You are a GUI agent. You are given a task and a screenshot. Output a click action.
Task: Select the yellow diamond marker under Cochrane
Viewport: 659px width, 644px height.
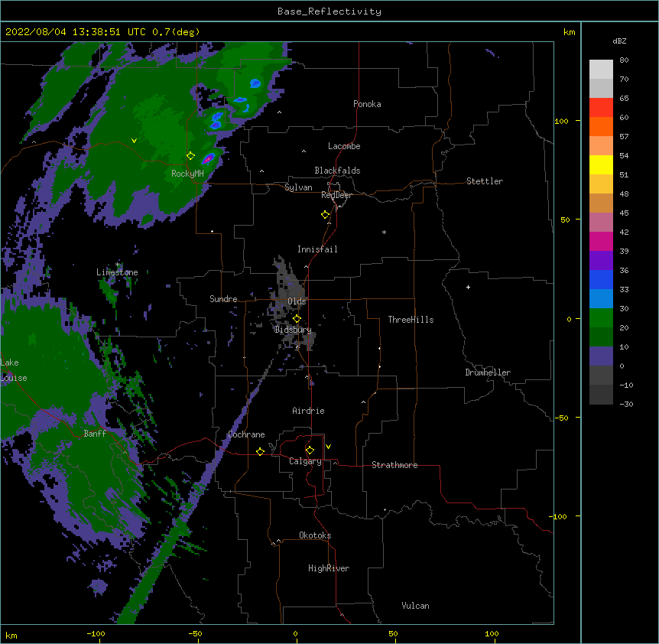coord(260,451)
